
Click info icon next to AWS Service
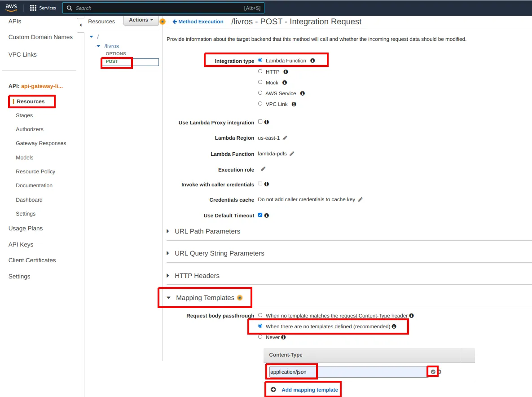(302, 93)
